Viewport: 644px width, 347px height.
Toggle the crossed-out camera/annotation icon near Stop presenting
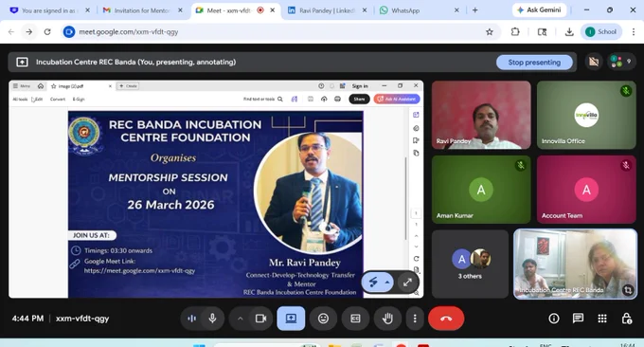click(594, 62)
